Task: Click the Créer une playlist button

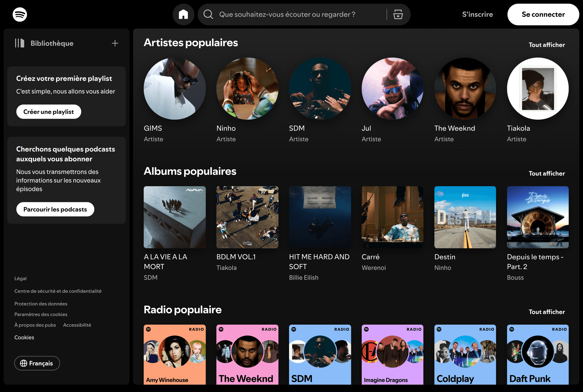Action: click(x=48, y=112)
